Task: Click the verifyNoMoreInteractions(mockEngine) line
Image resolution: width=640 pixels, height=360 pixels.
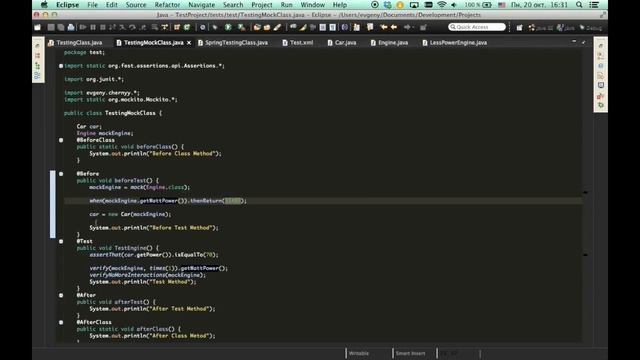Action: [148, 275]
